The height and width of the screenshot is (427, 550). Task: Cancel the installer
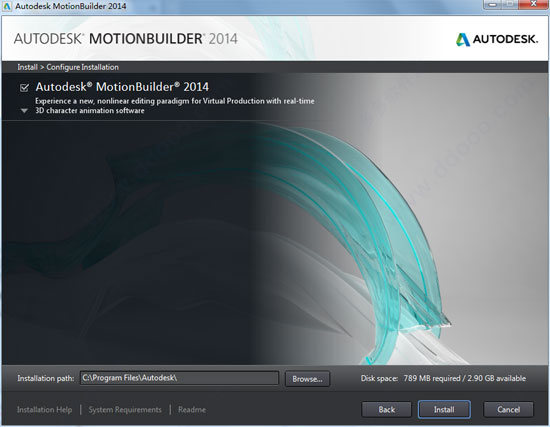click(508, 409)
